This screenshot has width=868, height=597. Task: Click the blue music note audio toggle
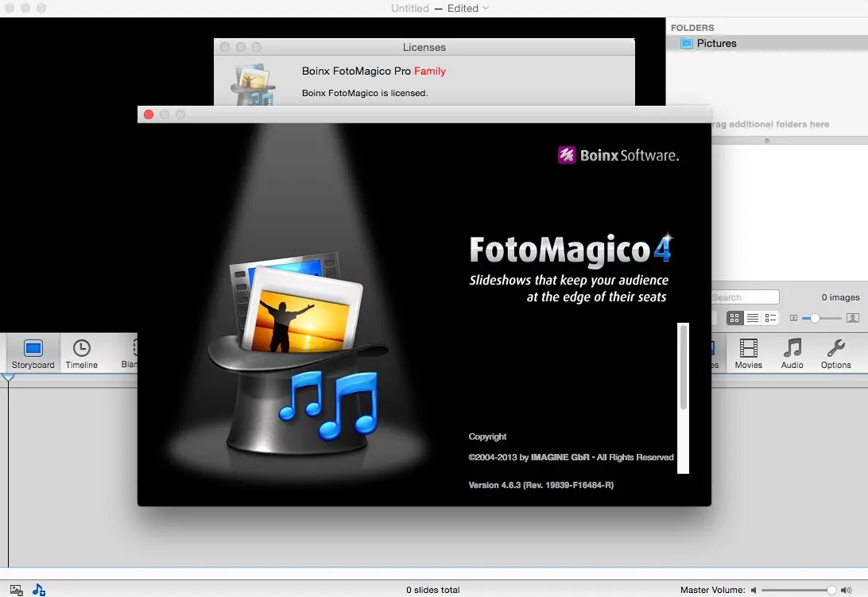tap(39, 590)
